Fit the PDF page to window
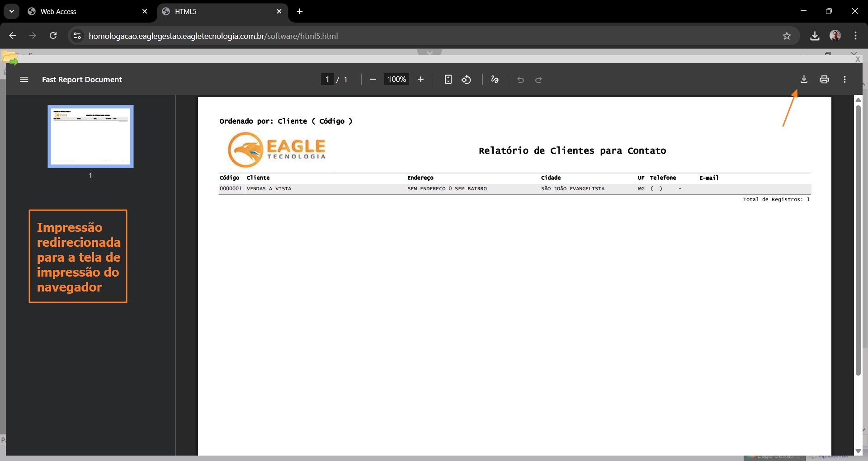Screen dimensions: 868x461 [448, 80]
